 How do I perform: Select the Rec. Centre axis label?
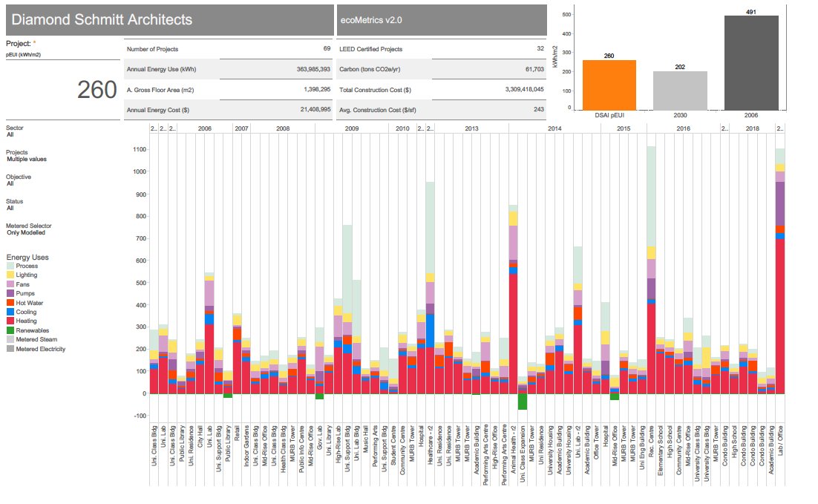point(651,442)
